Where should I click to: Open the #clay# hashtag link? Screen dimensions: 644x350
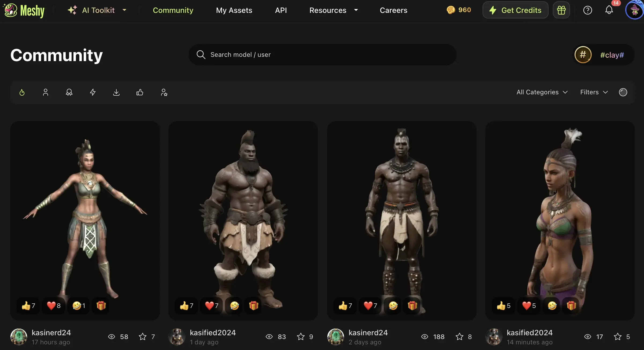click(612, 55)
